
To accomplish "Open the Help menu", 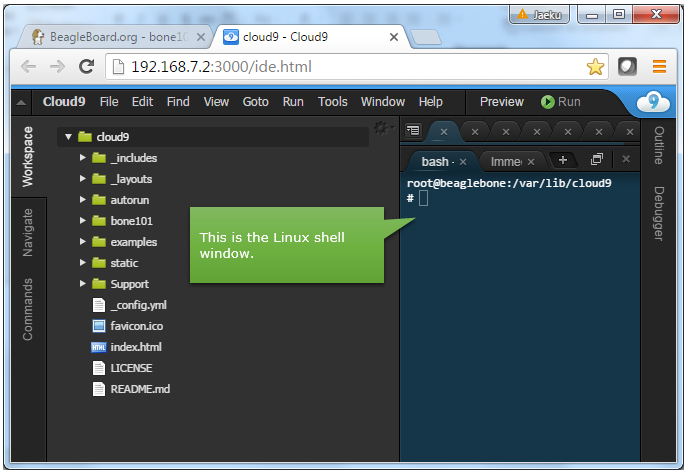I will pos(430,102).
